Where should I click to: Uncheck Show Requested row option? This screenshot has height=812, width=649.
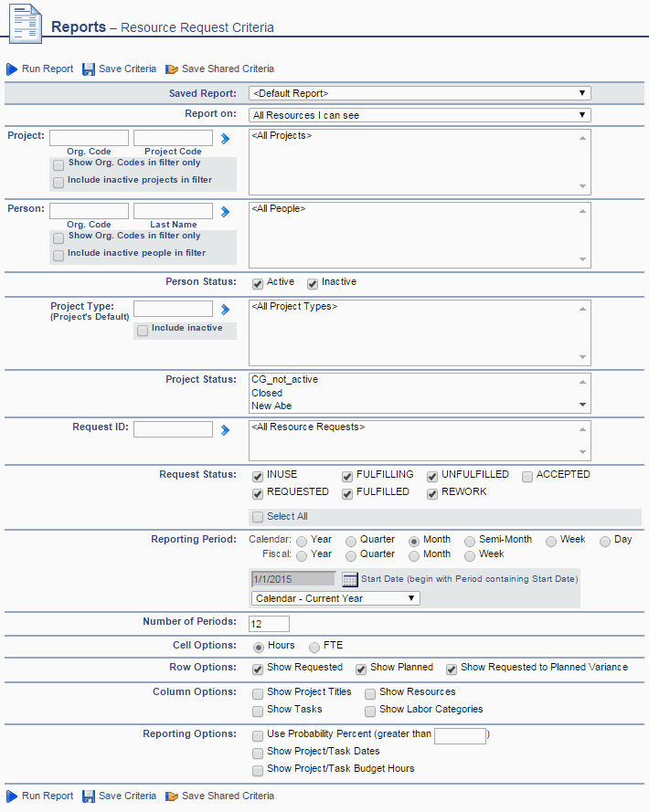coord(258,670)
